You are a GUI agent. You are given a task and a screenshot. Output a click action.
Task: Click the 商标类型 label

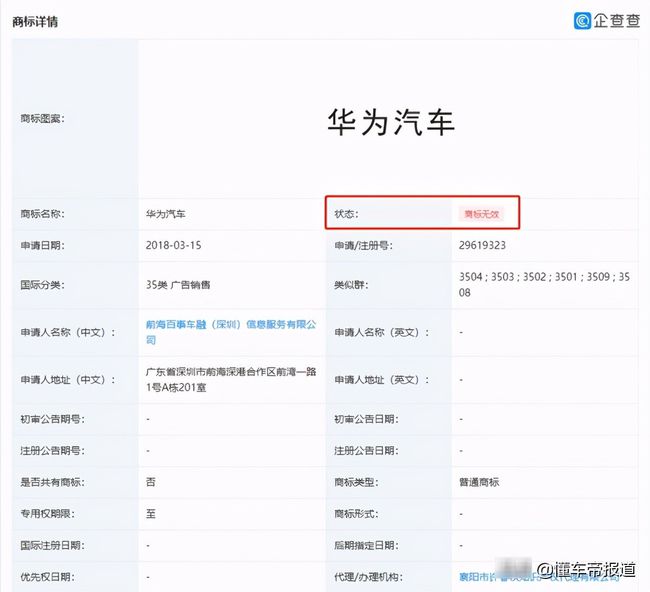(x=357, y=482)
